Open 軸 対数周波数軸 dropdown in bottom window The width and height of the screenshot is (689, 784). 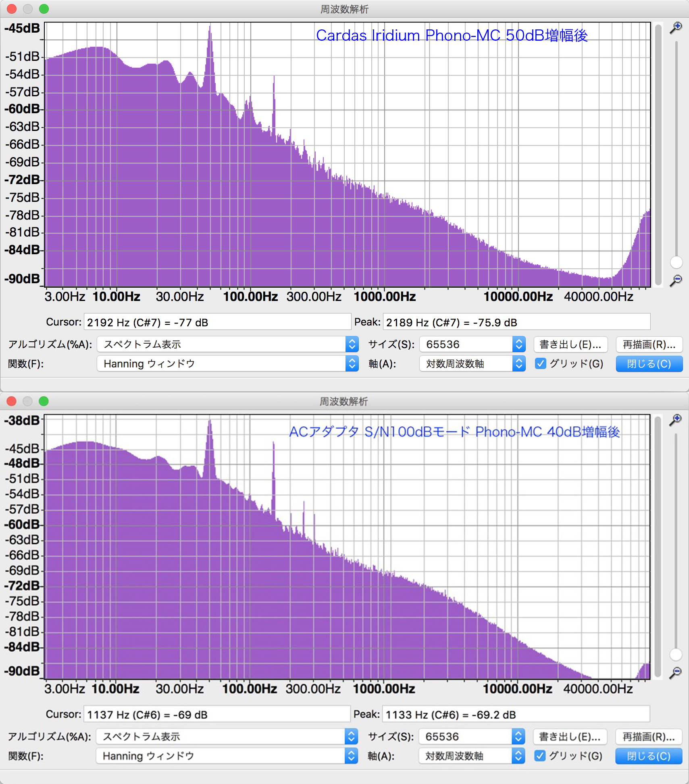(472, 756)
